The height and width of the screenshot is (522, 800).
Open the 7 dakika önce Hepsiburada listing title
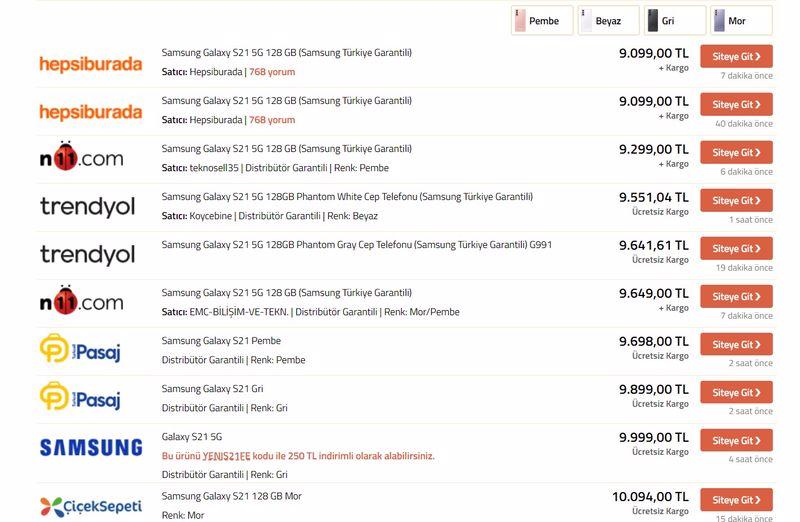point(287,53)
